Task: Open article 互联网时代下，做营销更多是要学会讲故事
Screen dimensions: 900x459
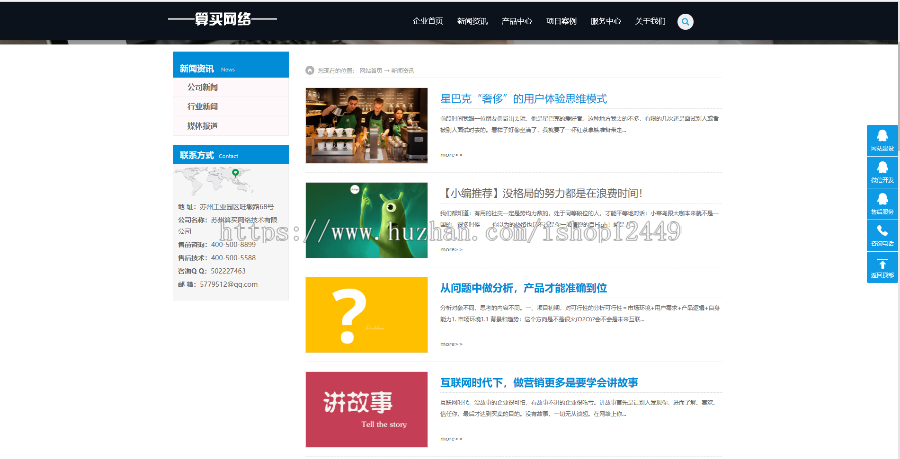Action: tap(539, 383)
